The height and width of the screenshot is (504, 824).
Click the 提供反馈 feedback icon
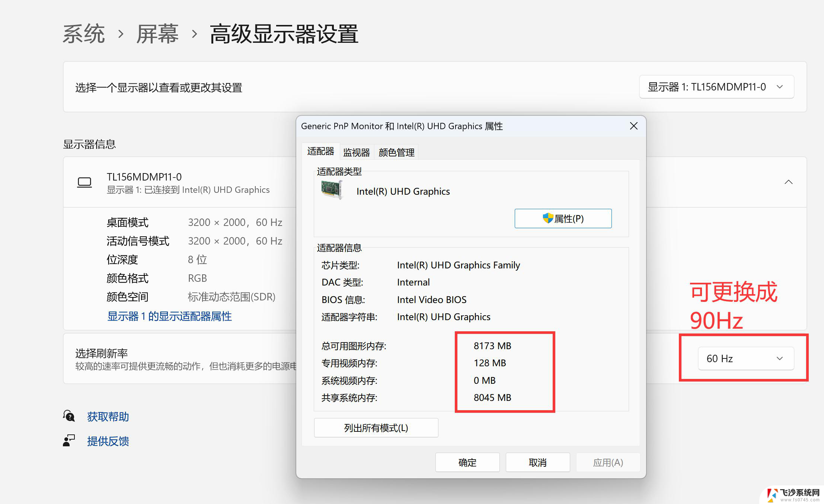pyautogui.click(x=69, y=441)
